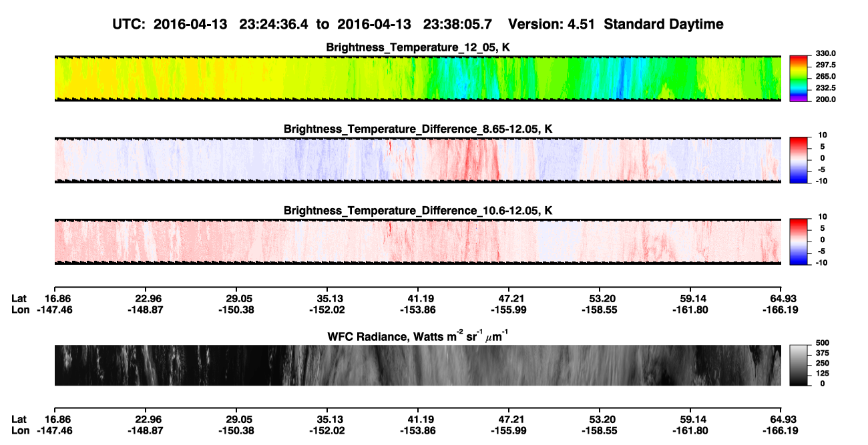Image resolution: width=868 pixels, height=445 pixels.
Task: Click the 297.5 colorbar tick label
Action: tap(826, 65)
